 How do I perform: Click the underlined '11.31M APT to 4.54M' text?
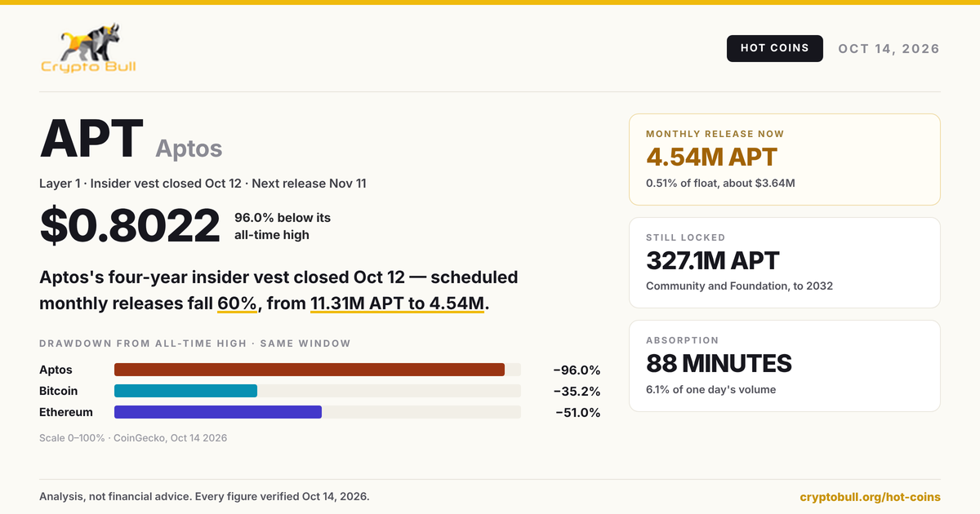click(x=398, y=304)
